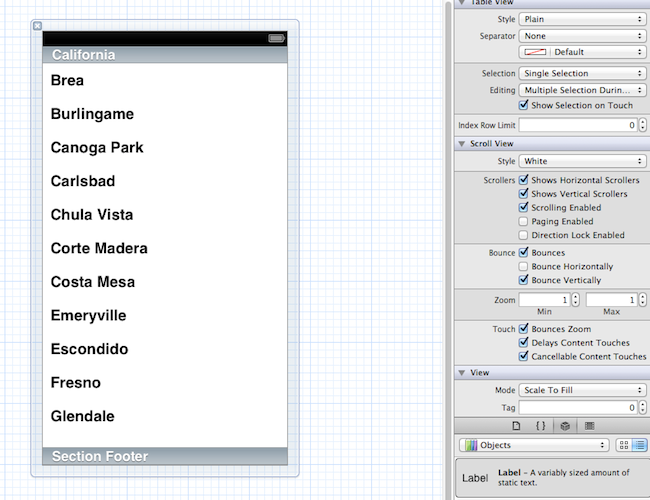Close the table view design window
The height and width of the screenshot is (500, 650).
(x=37, y=26)
